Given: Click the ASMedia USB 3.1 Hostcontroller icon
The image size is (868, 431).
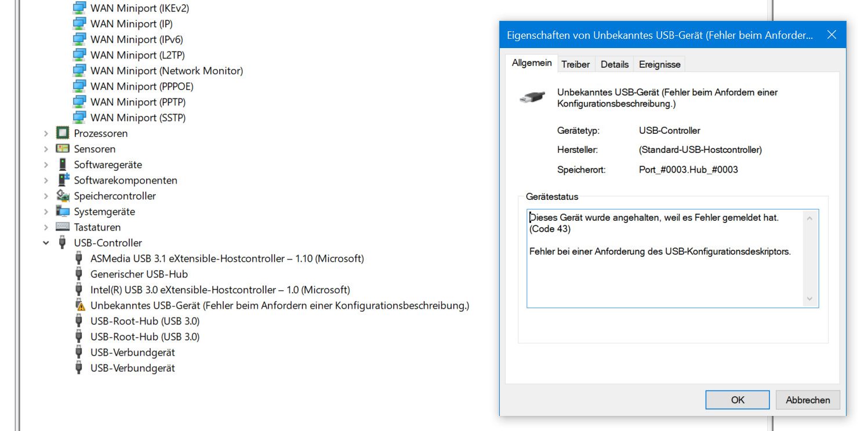Looking at the screenshot, I should tap(79, 258).
